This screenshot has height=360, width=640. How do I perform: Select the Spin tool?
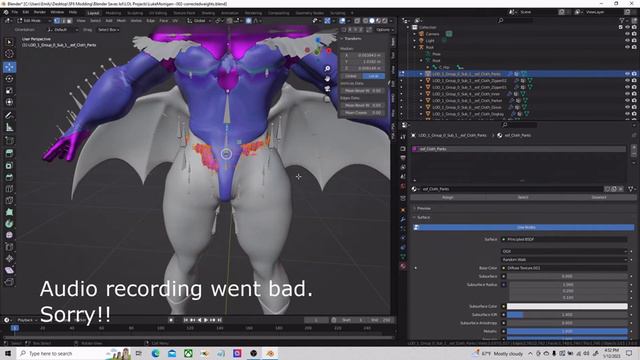pyautogui.click(x=9, y=224)
